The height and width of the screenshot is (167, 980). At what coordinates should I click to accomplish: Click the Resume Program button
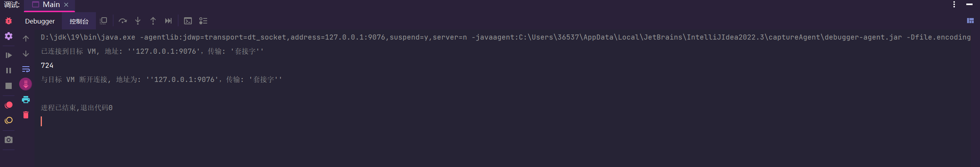point(9,55)
